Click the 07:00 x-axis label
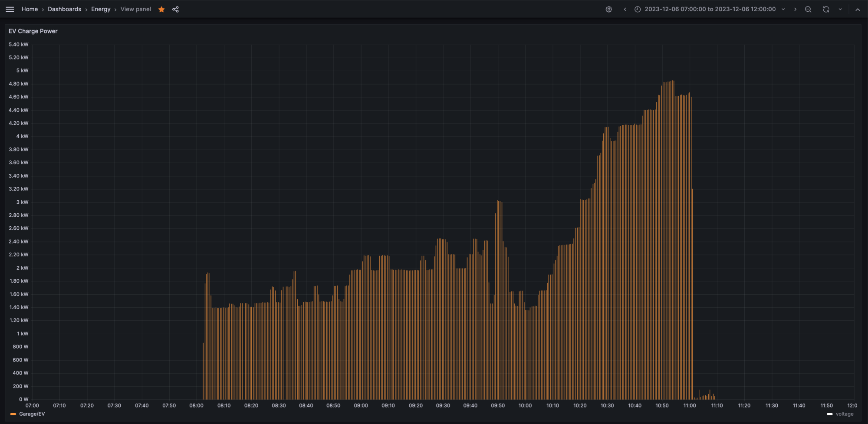868x424 pixels. tap(32, 406)
